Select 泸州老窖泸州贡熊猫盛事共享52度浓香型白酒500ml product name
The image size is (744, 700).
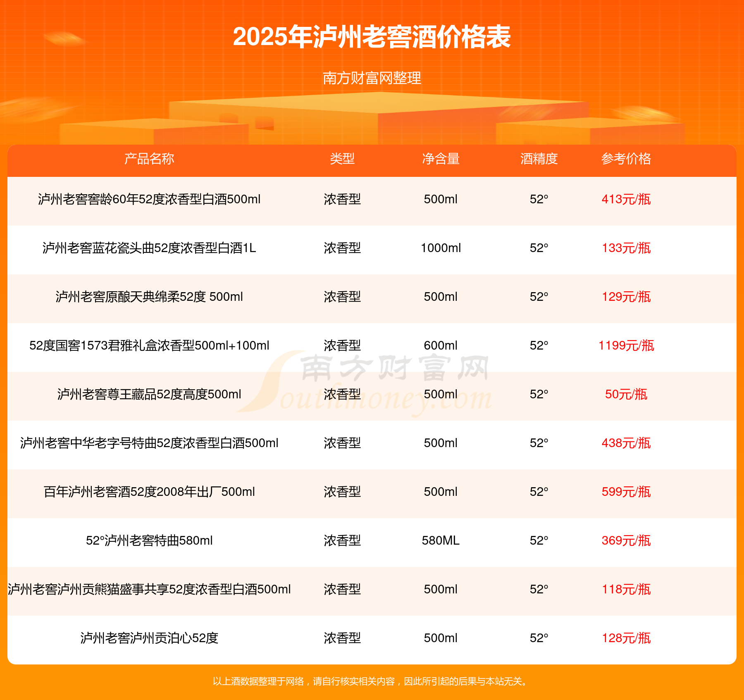tap(149, 589)
